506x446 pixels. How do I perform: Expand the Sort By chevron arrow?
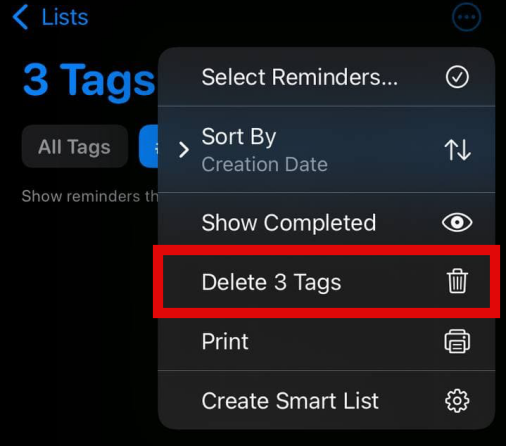pos(184,150)
